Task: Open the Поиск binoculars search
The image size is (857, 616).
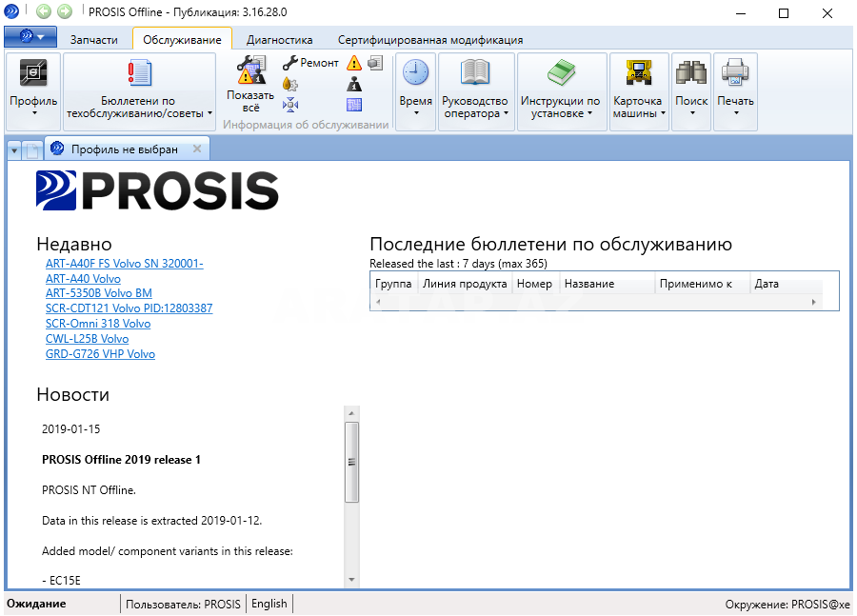Action: 691,72
